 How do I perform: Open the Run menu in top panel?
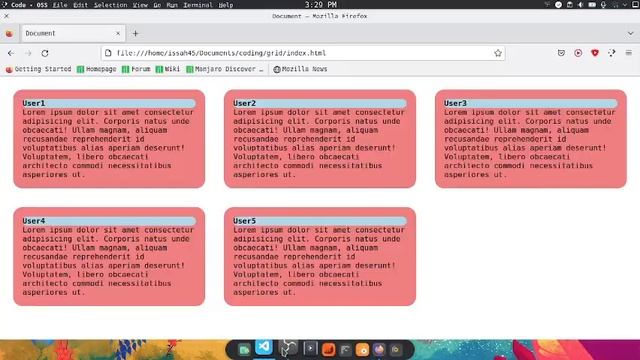[x=172, y=5]
